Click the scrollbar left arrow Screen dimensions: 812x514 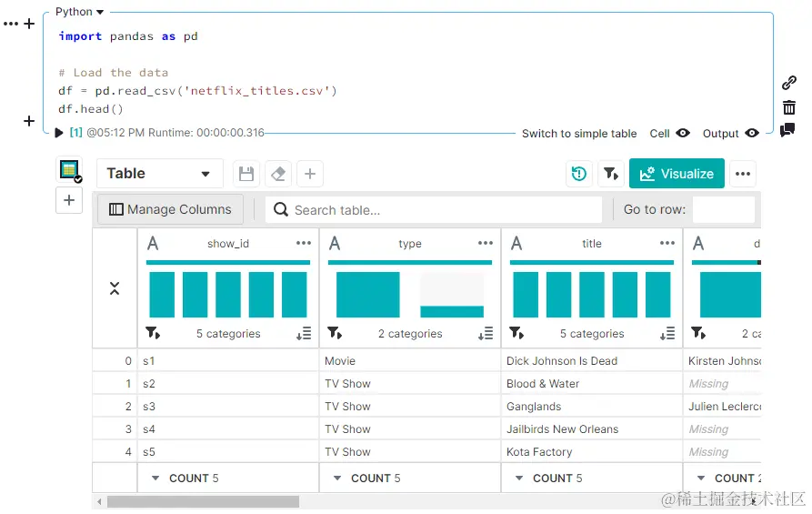coord(99,501)
